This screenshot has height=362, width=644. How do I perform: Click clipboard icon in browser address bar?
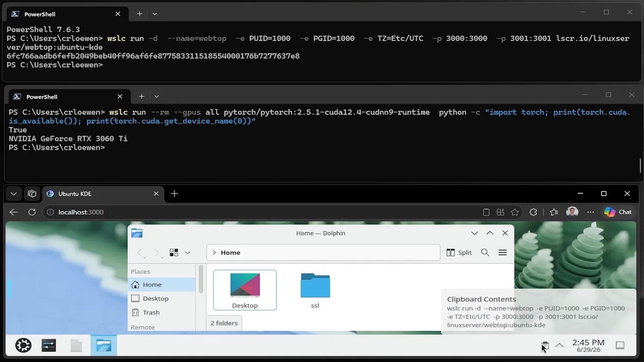[486, 212]
